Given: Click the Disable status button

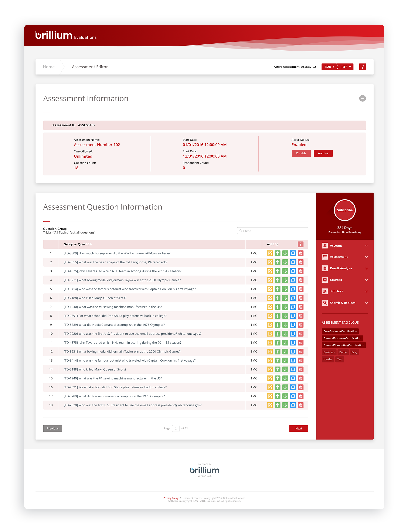Looking at the screenshot, I should (301, 153).
